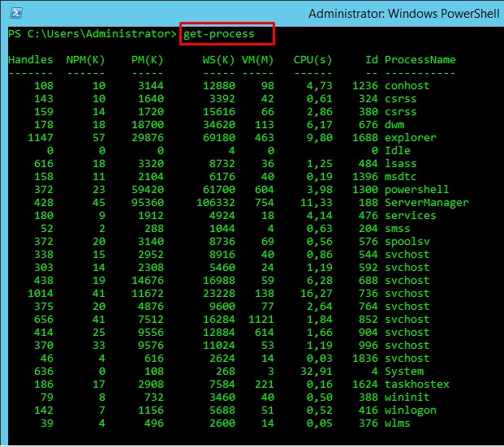
Task: Click the 'VM(M)' column header
Action: 257,60
